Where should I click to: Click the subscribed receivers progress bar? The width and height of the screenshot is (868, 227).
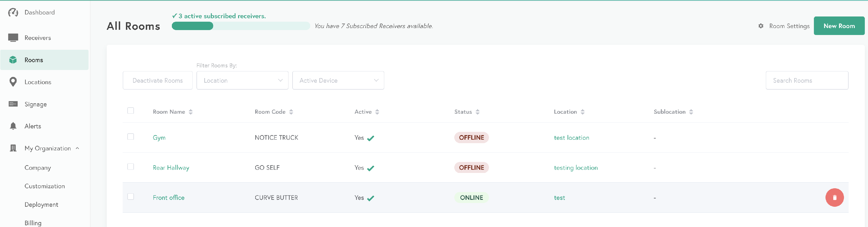[240, 26]
